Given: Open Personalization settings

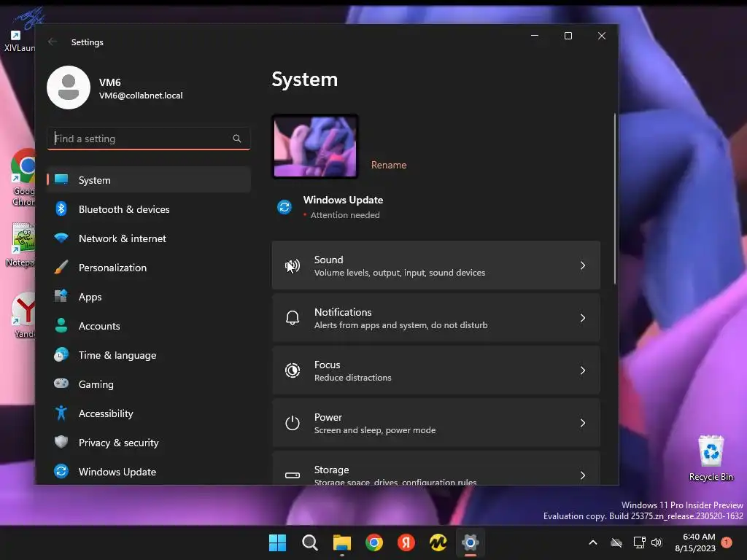Looking at the screenshot, I should 149,268.
